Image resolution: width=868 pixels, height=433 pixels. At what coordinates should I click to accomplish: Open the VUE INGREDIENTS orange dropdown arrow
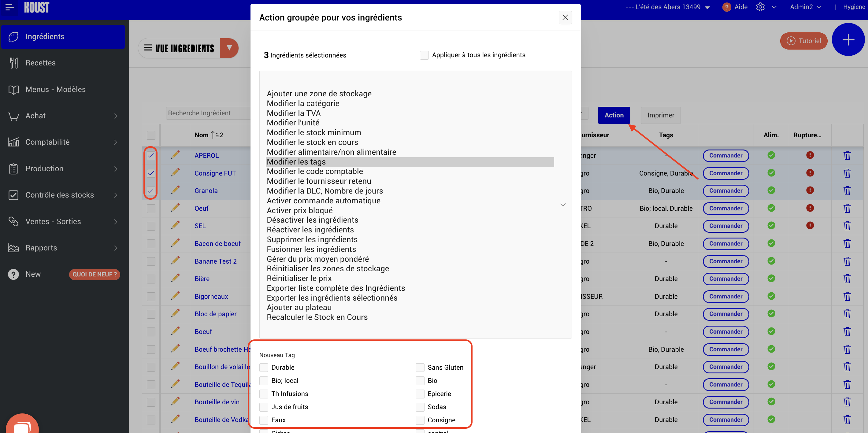pyautogui.click(x=229, y=48)
